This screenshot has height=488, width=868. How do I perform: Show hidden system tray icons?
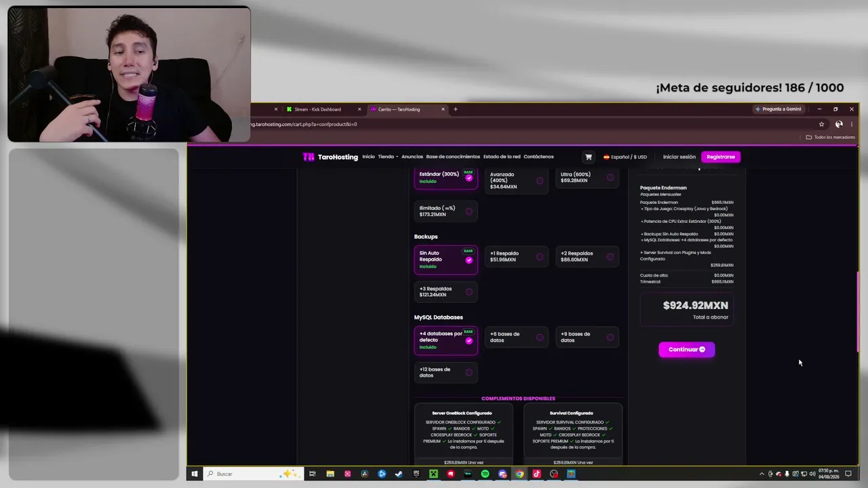[762, 474]
